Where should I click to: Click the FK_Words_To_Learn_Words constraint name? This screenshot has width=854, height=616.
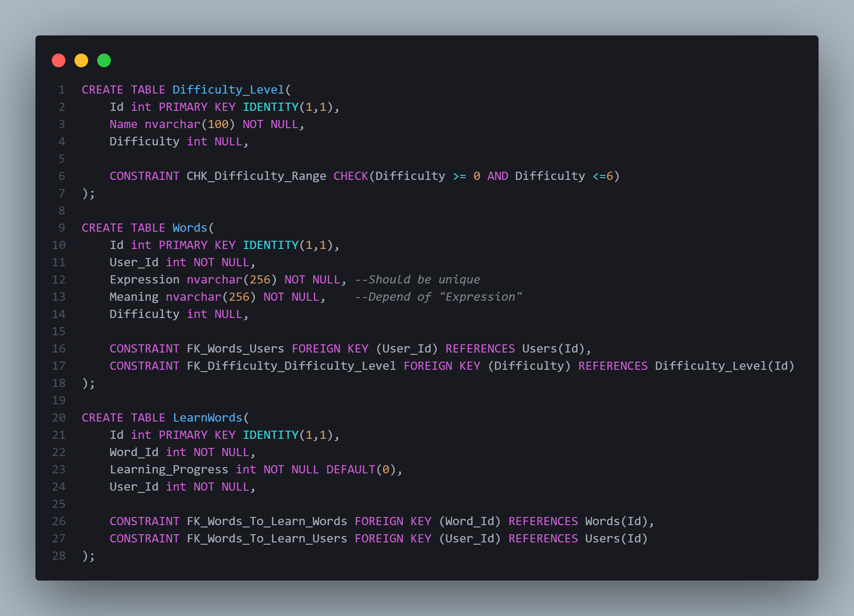267,521
